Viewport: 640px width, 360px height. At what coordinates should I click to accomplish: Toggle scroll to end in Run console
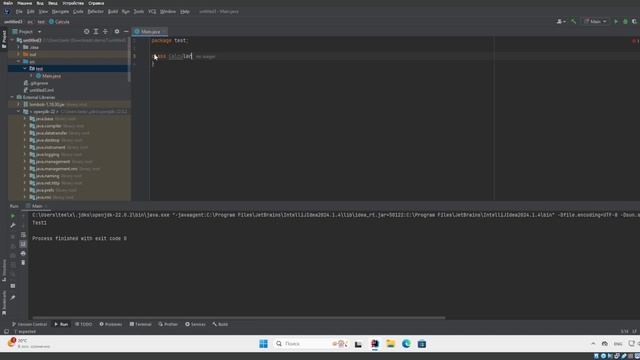[x=23, y=244]
